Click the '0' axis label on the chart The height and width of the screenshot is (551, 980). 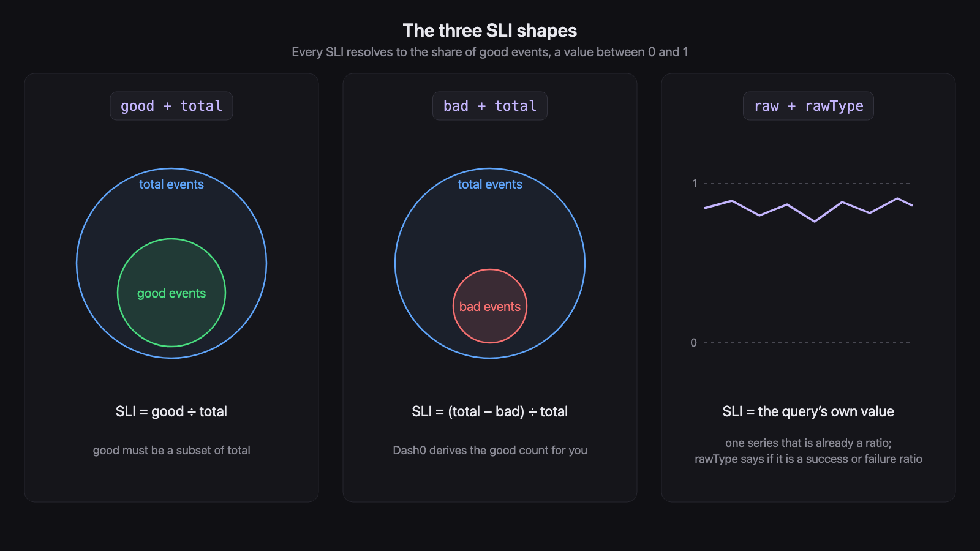click(694, 342)
